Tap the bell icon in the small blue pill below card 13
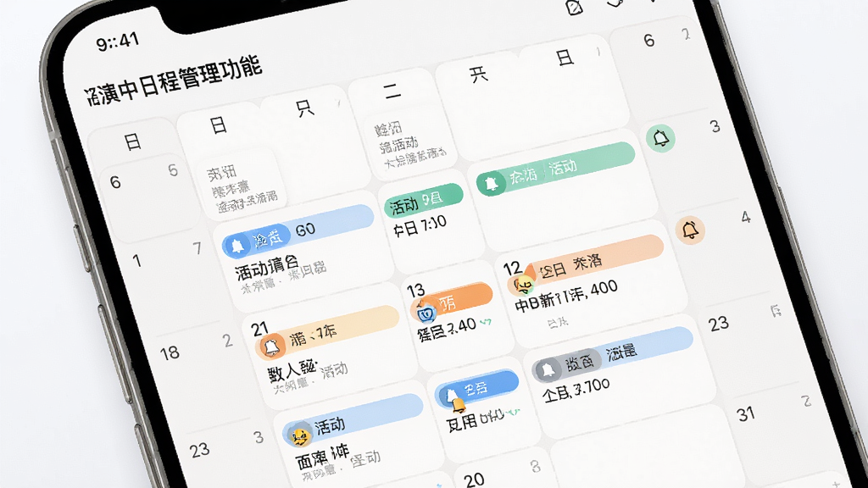868x488 pixels. (x=452, y=395)
